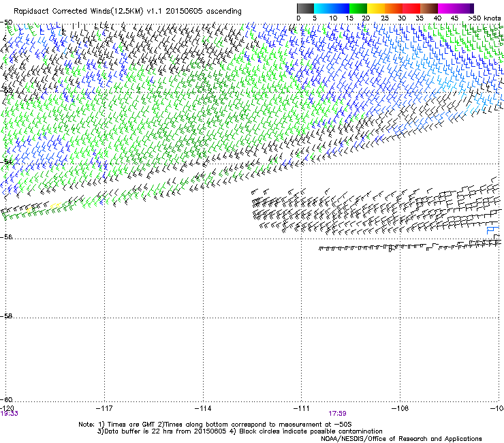The image size is (504, 443).
Task: Click the longitude label "-108"
Action: [400, 408]
